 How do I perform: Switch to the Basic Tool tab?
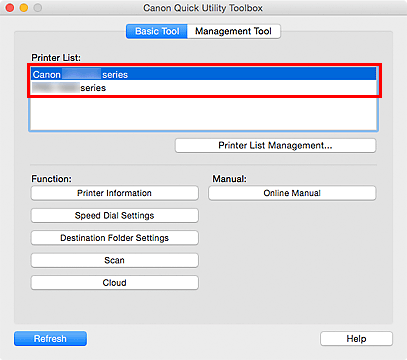(157, 31)
